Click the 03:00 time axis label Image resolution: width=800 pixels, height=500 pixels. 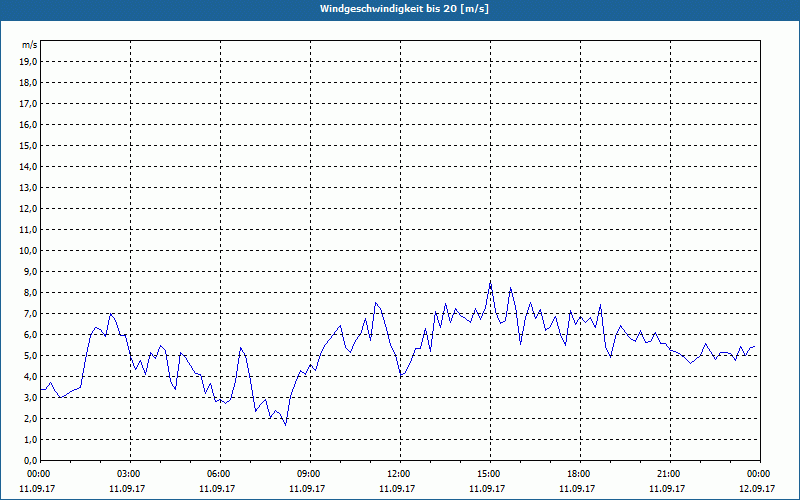(x=131, y=474)
